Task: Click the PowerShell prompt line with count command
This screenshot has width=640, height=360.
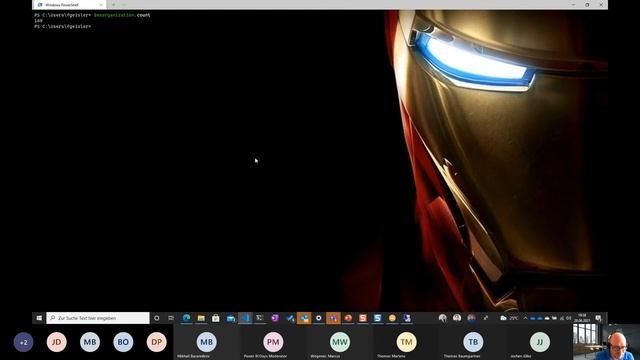Action: point(92,15)
